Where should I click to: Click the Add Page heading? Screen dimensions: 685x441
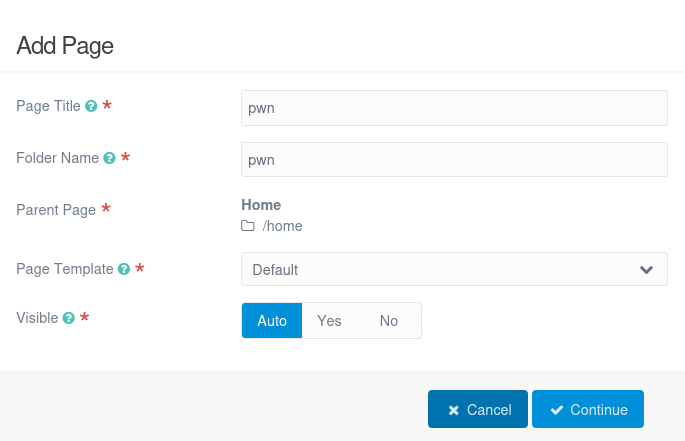(x=65, y=46)
